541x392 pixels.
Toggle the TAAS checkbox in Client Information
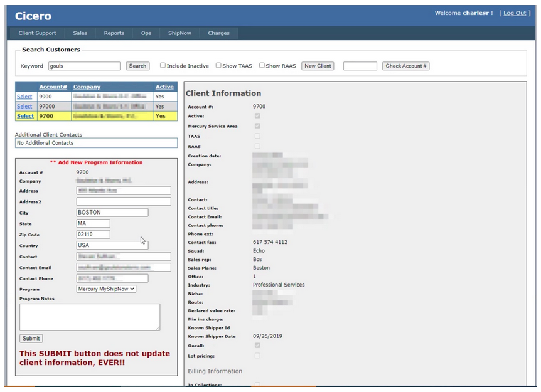257,136
